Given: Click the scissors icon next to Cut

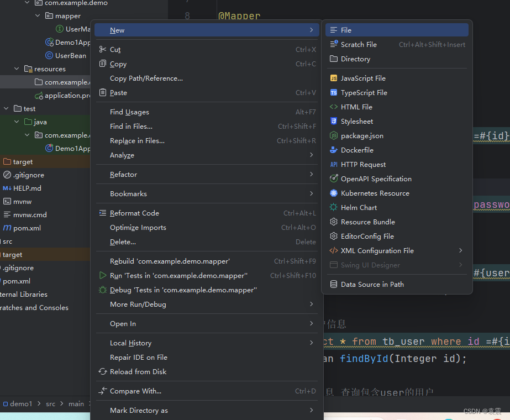Looking at the screenshot, I should point(103,49).
